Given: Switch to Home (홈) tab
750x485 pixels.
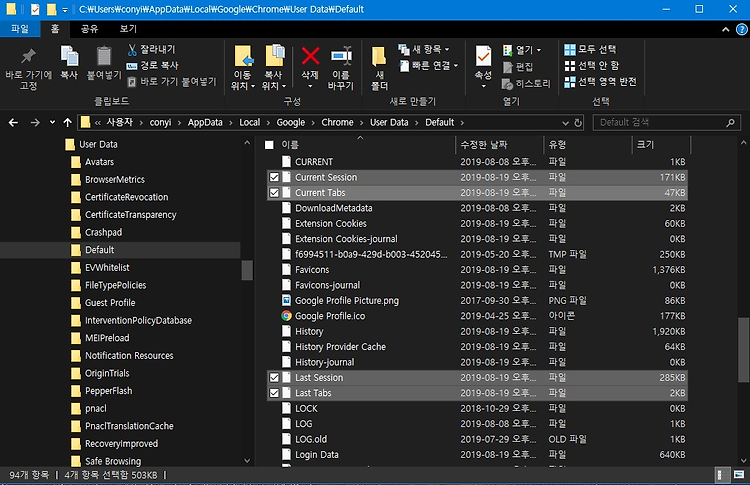Looking at the screenshot, I should (x=55, y=29).
